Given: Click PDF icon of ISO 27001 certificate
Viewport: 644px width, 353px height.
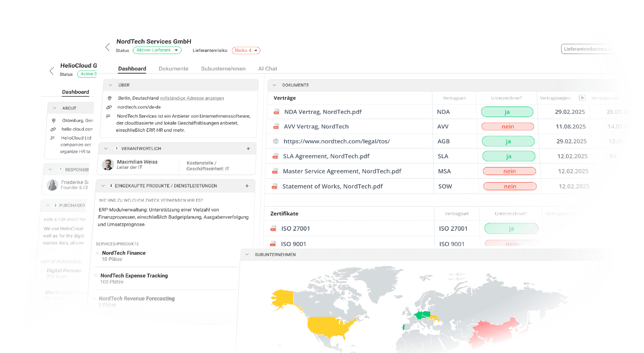Looking at the screenshot, I should 273,228.
